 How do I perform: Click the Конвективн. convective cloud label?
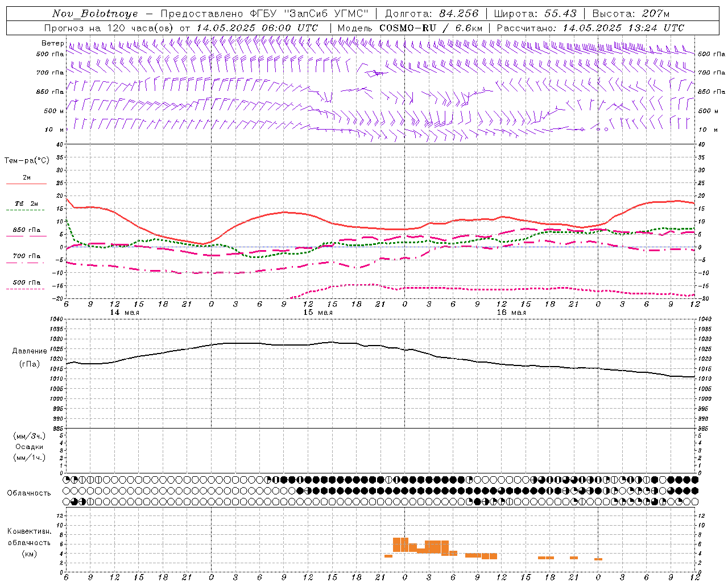29,531
